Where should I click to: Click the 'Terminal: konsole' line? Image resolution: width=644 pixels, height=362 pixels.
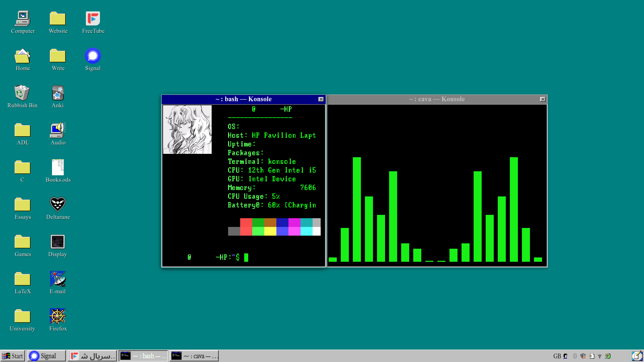(x=262, y=162)
